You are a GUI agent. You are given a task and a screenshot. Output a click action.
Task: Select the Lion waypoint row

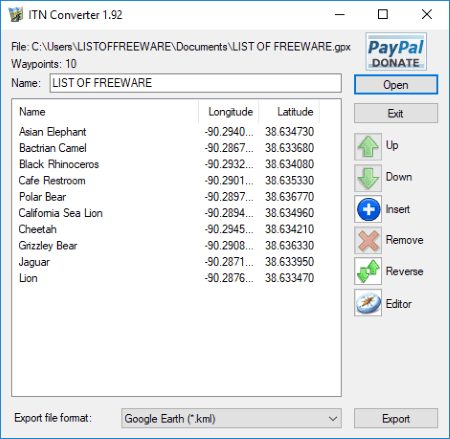click(x=166, y=278)
